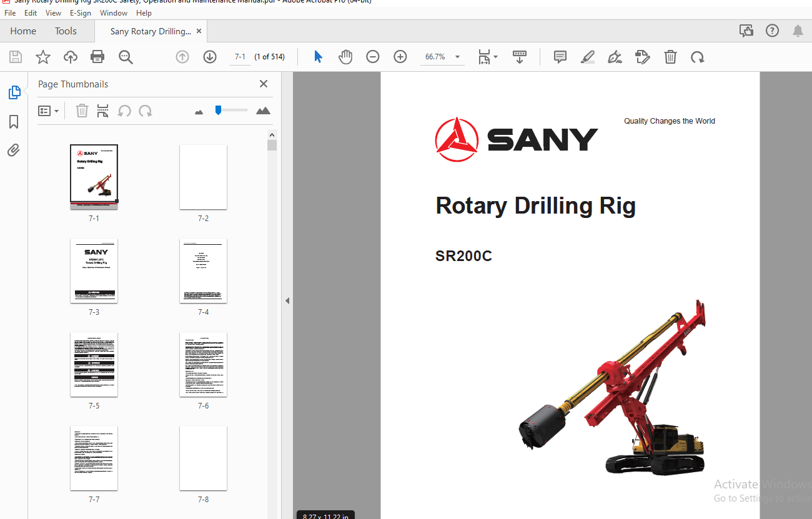Open the Edit PDF tool icon

[x=643, y=57]
